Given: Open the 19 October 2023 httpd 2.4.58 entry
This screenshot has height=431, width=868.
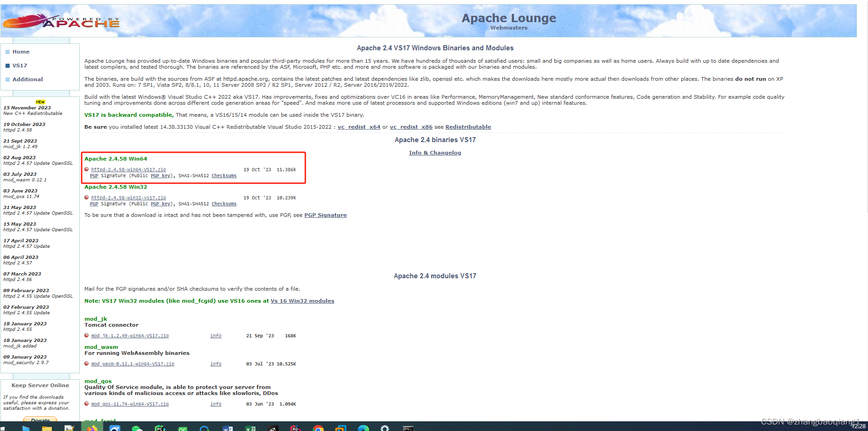Looking at the screenshot, I should click(24, 127).
